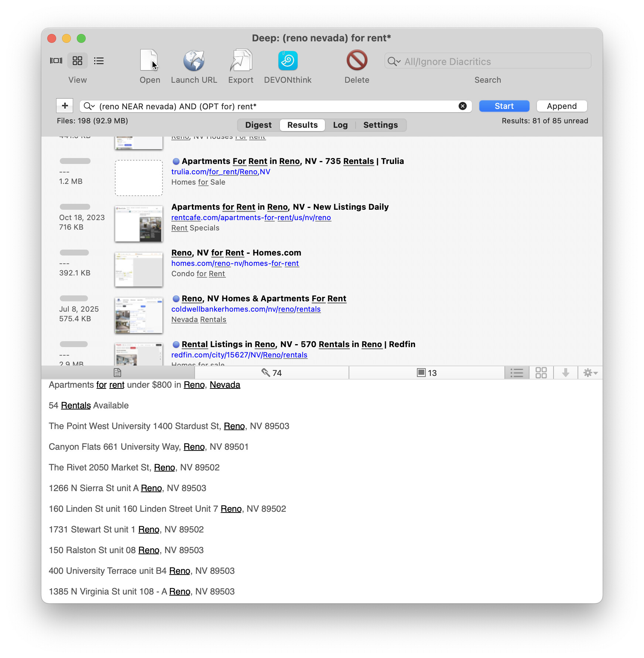Select the icon grid view button
Image resolution: width=644 pixels, height=658 pixels.
(78, 61)
